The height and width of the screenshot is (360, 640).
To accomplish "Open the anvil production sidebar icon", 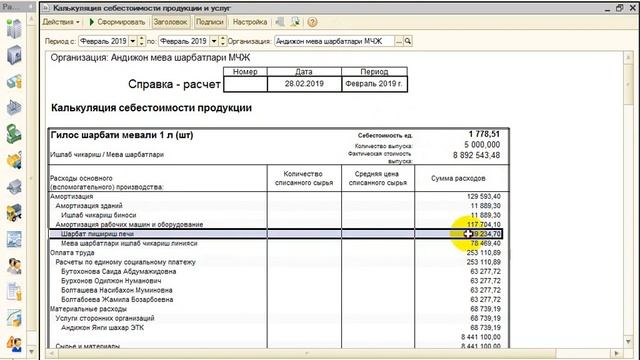I will click(x=14, y=187).
